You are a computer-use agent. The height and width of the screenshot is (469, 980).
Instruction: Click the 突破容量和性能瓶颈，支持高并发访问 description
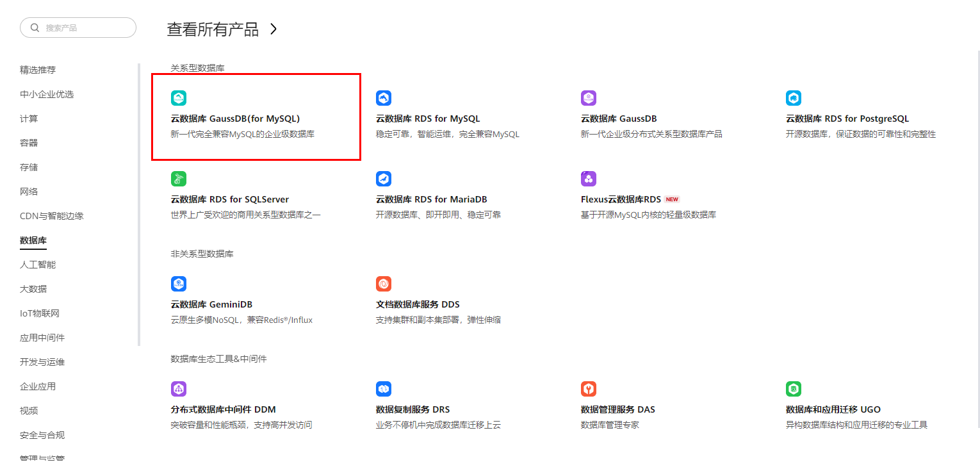(x=241, y=425)
